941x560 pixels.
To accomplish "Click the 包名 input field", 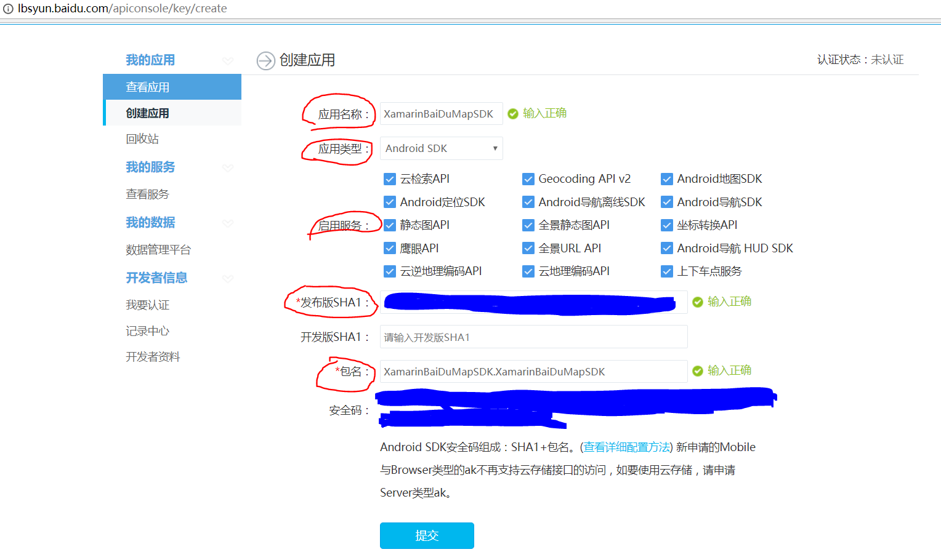I will click(534, 372).
